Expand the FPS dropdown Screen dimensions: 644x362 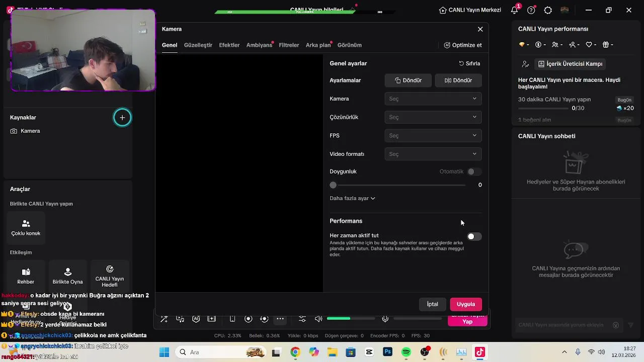click(433, 135)
